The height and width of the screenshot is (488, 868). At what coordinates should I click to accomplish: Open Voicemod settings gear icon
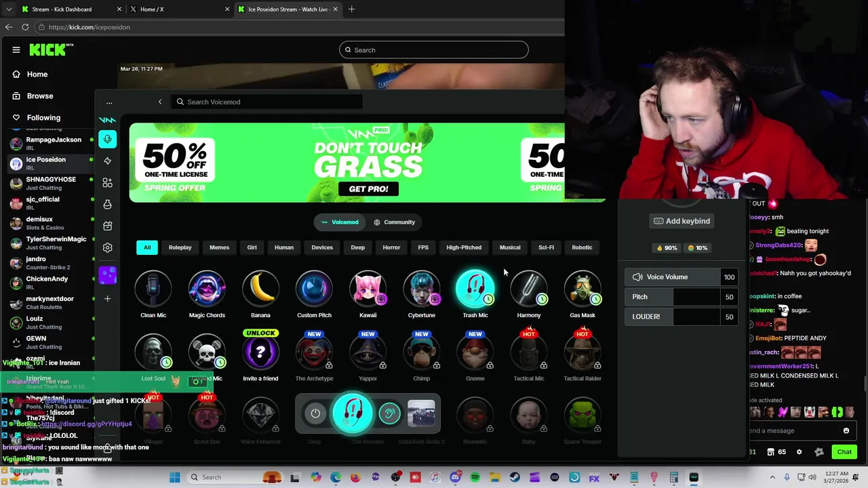(x=107, y=247)
